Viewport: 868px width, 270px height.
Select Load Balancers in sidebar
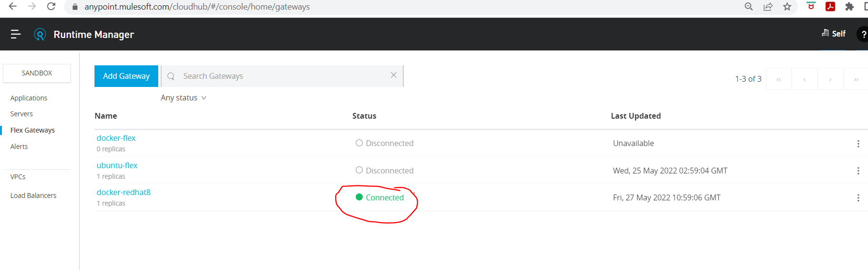tap(33, 196)
